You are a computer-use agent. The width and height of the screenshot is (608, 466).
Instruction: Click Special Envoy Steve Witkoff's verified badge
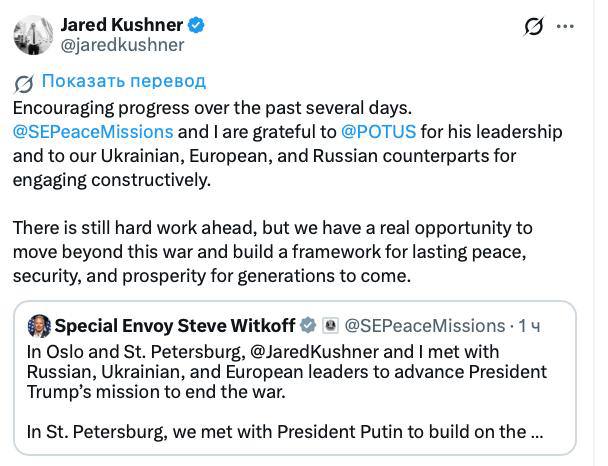[x=308, y=325]
